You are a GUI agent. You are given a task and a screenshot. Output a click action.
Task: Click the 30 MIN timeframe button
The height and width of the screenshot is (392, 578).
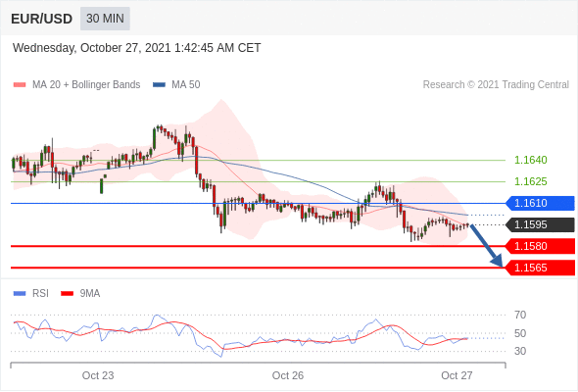(x=105, y=19)
